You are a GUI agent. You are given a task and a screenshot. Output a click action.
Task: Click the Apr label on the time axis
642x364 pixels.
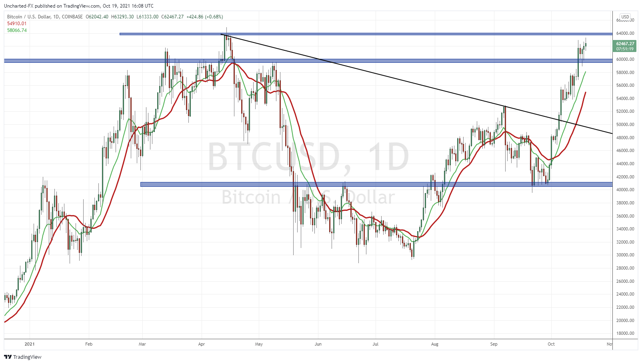click(x=201, y=344)
